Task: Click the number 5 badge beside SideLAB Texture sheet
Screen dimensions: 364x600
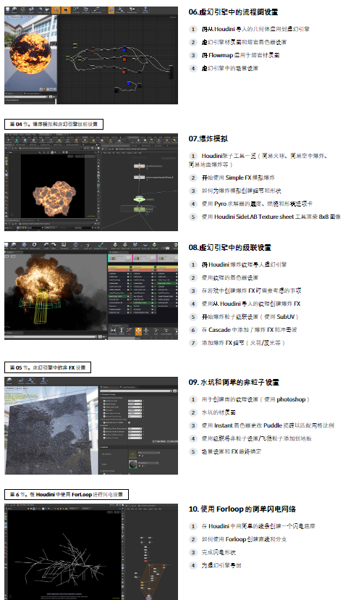Action: (193, 217)
